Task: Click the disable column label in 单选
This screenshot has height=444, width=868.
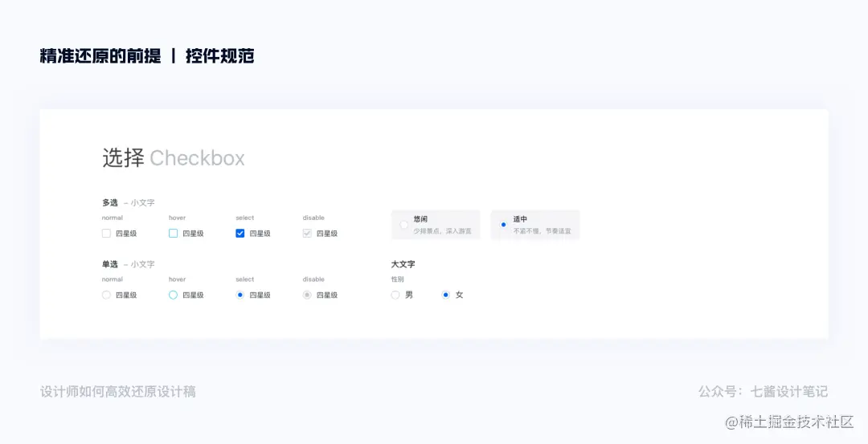Action: click(x=313, y=279)
